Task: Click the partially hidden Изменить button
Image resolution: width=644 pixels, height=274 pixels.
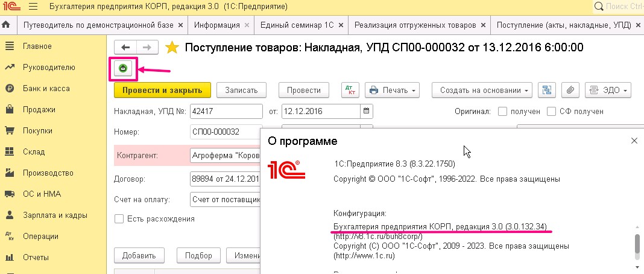Action: [244, 255]
